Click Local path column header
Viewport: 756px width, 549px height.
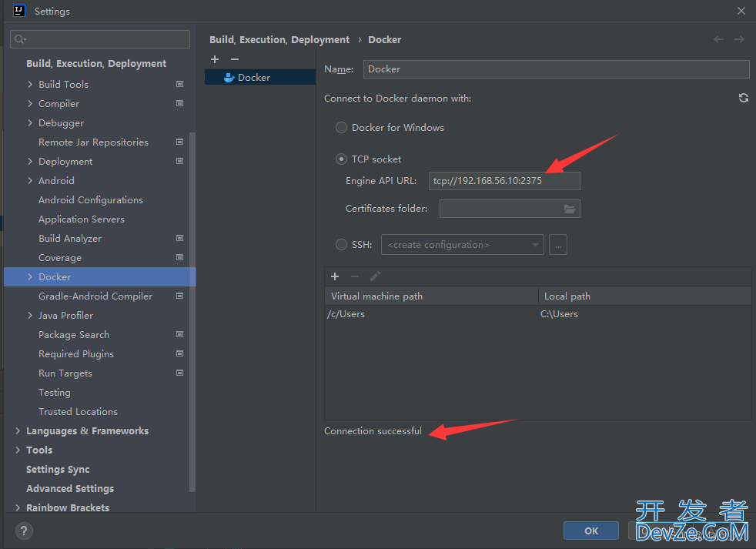(645, 296)
